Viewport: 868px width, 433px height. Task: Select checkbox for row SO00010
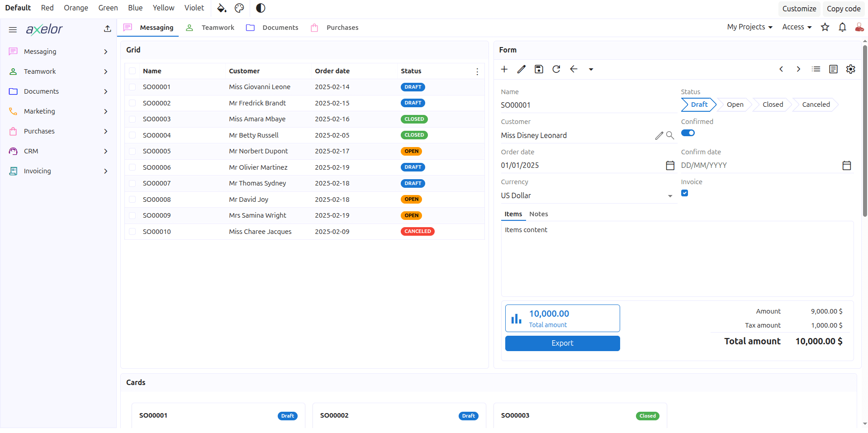pos(132,232)
